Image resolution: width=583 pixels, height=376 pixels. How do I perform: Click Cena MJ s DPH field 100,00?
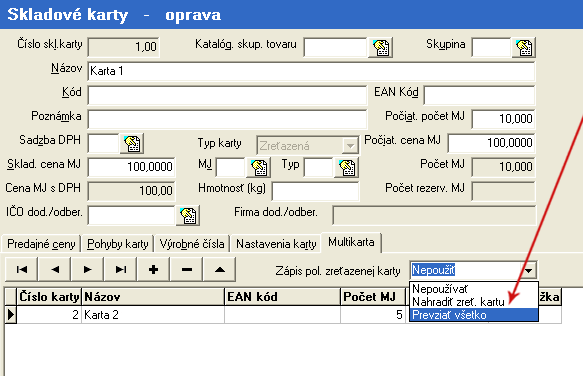click(131, 191)
